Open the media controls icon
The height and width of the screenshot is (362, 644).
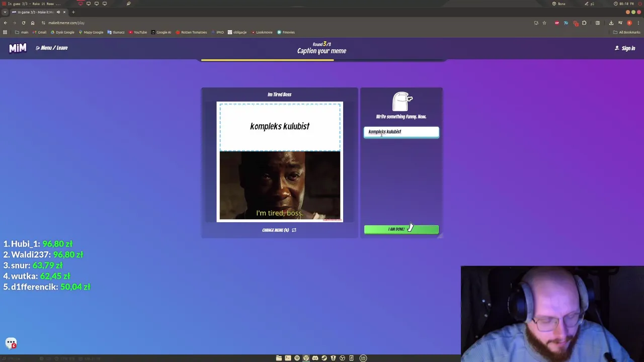620,23
